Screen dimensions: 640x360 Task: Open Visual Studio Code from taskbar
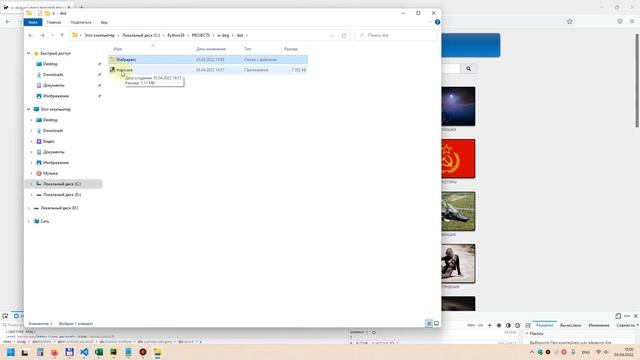pos(84,352)
